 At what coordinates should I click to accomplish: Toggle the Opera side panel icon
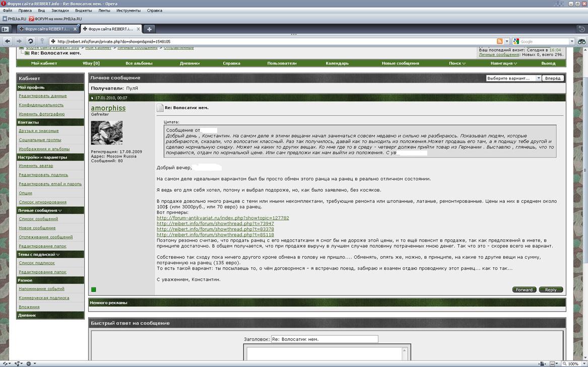click(x=6, y=29)
